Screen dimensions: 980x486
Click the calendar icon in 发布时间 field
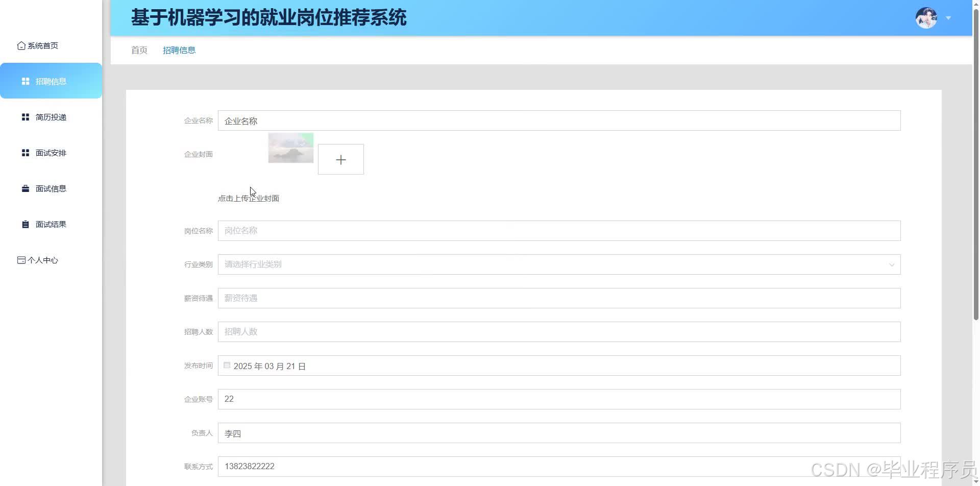227,365
